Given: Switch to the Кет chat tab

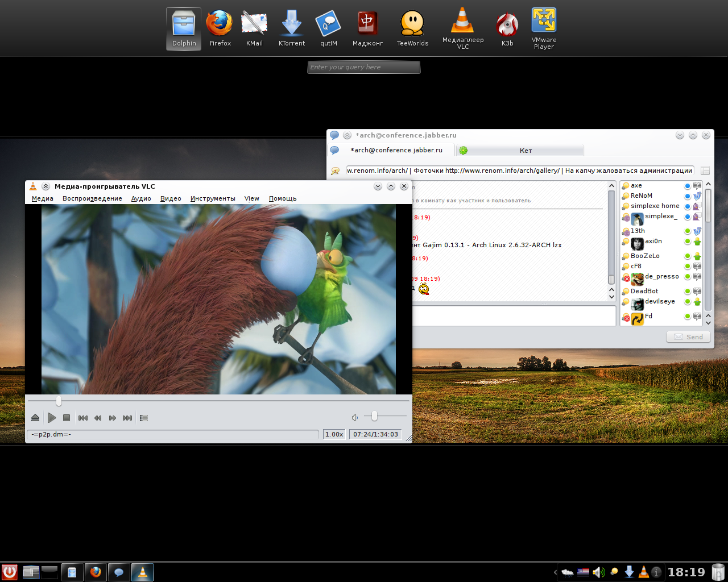Looking at the screenshot, I should [x=520, y=150].
